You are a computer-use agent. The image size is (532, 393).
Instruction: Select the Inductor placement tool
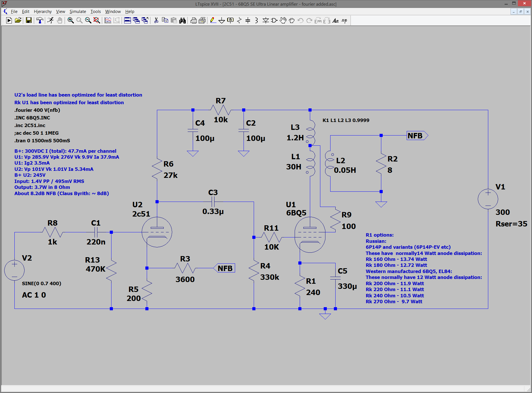tap(257, 20)
